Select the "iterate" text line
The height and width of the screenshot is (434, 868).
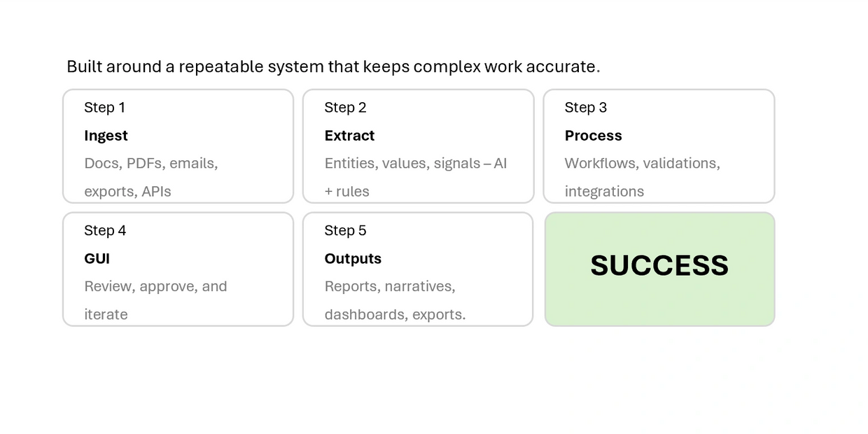[x=106, y=314]
